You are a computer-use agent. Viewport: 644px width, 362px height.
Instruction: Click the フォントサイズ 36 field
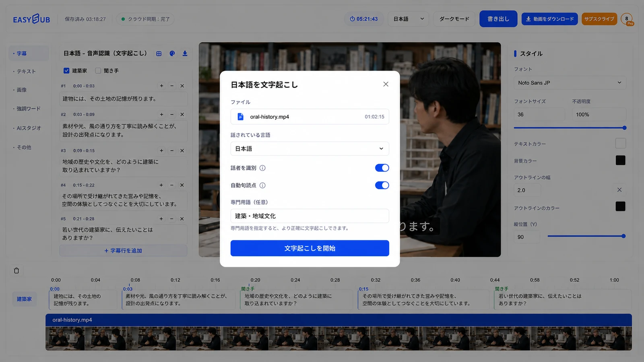click(539, 115)
